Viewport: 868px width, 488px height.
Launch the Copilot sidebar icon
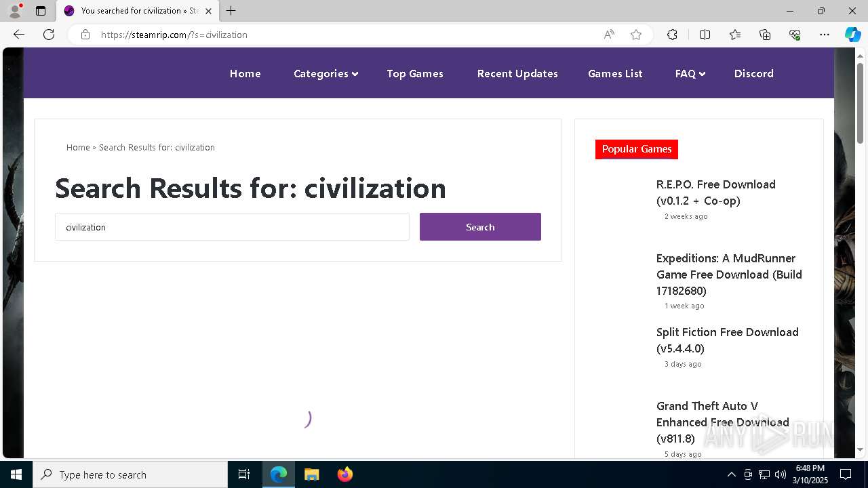click(852, 35)
